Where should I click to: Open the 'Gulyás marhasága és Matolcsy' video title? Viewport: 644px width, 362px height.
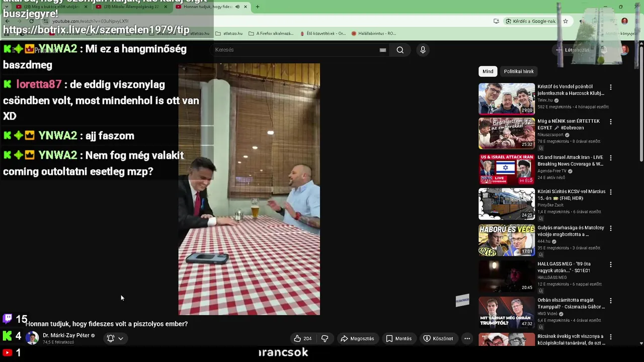[571, 231]
